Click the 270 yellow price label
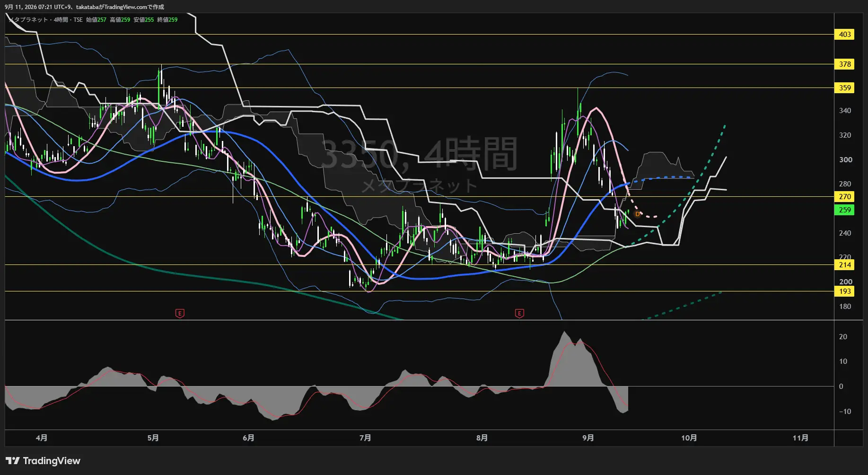This screenshot has height=475, width=868. [845, 197]
